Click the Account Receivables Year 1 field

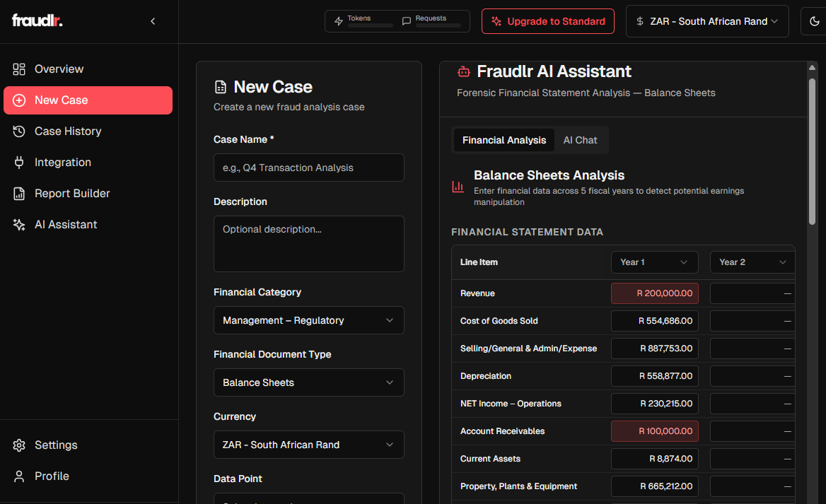click(x=654, y=431)
